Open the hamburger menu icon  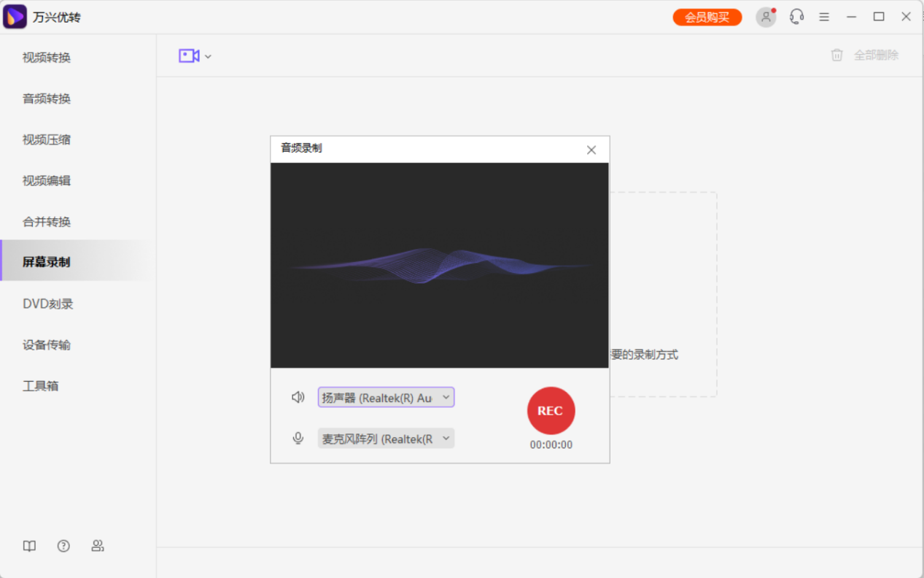824,16
